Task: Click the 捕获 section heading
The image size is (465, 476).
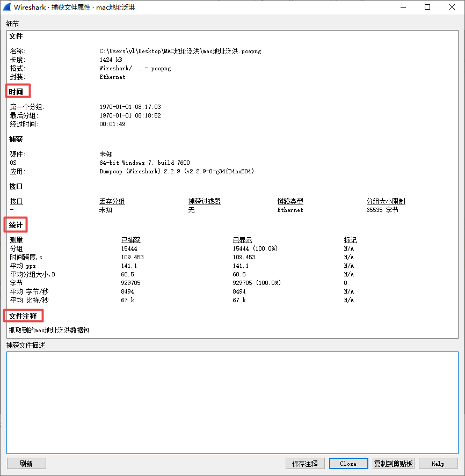Action: coord(16,139)
